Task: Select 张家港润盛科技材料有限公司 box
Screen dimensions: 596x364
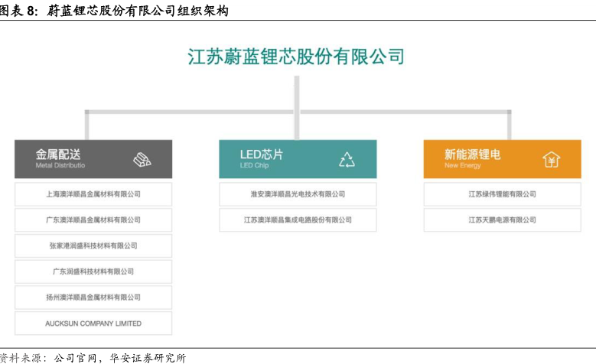Action: [93, 245]
